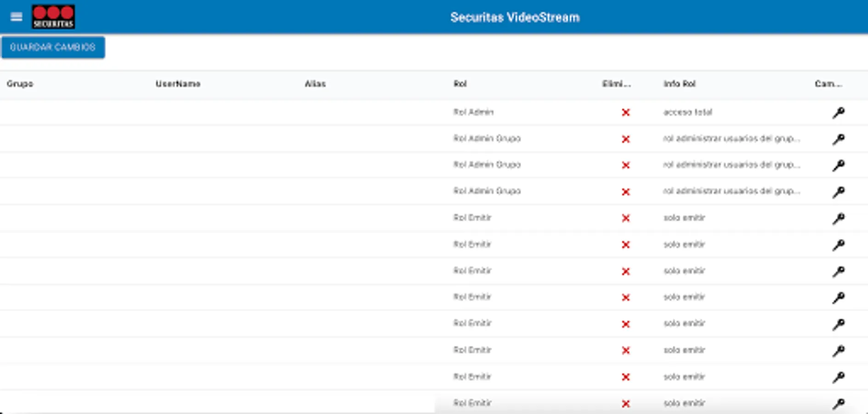Screen dimensions: 868x414
Task: Click key icon on the second Rol Admin Grupo row
Action: 838,165
